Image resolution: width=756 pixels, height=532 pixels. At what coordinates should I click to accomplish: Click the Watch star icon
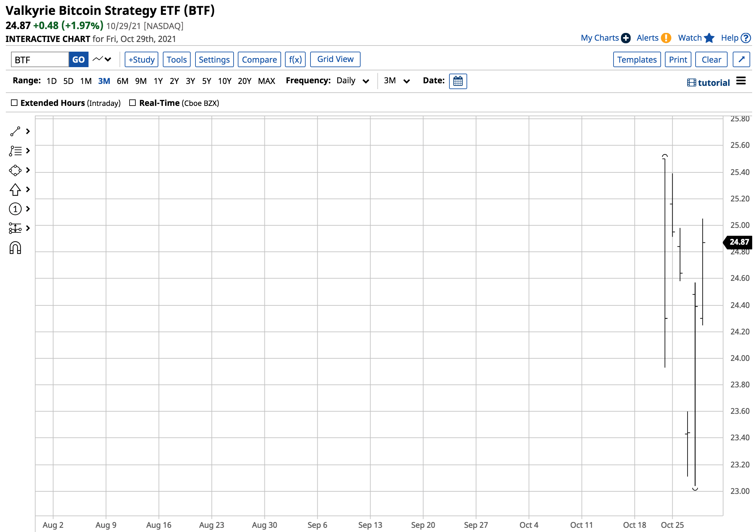[x=709, y=38]
